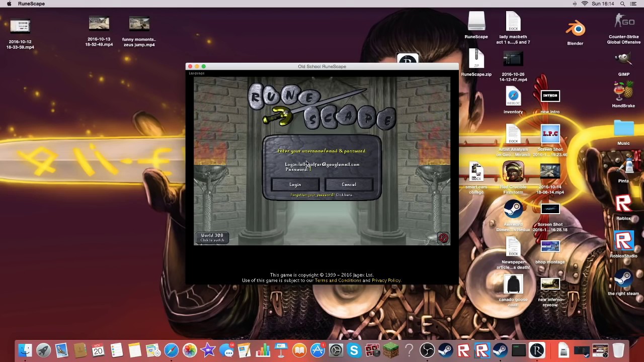Open Reminders from the dock
The height and width of the screenshot is (362, 644).
(x=116, y=350)
